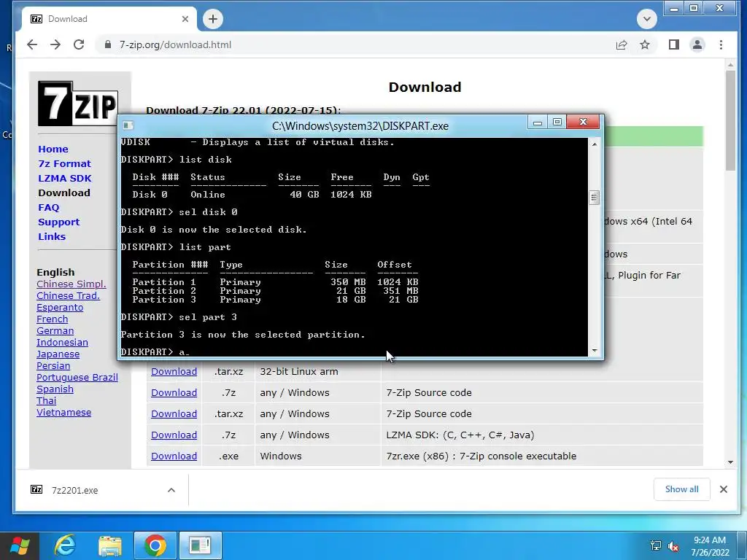Click the 7-Zip logo

(x=77, y=104)
